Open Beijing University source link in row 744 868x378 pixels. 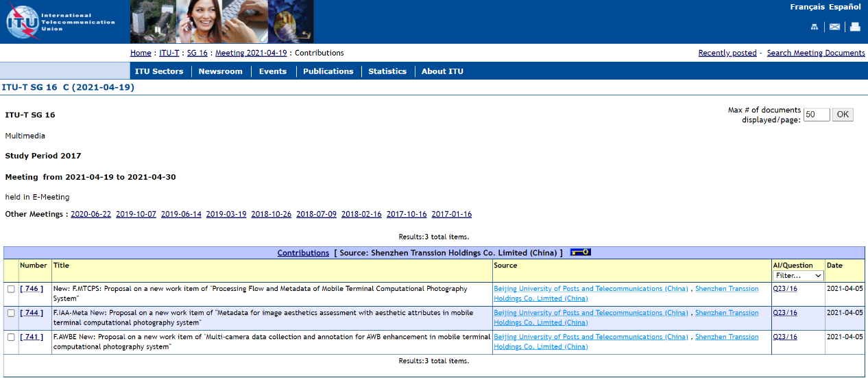pyautogui.click(x=591, y=313)
